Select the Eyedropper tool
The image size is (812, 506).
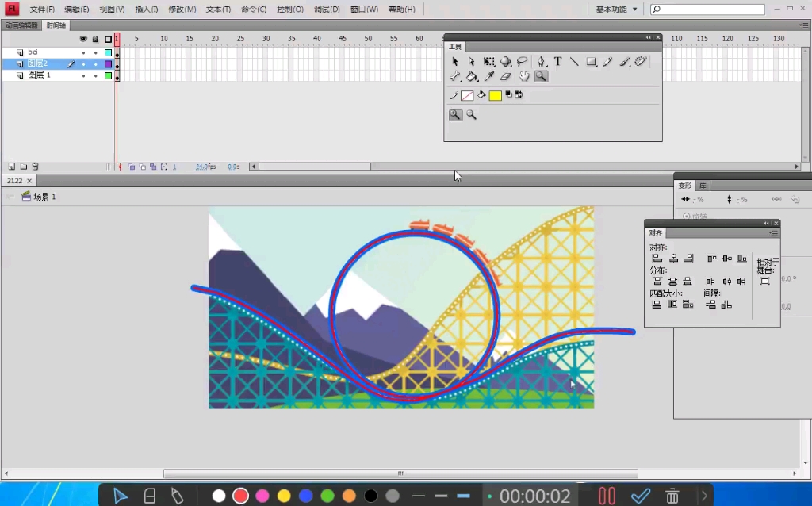[x=488, y=77]
